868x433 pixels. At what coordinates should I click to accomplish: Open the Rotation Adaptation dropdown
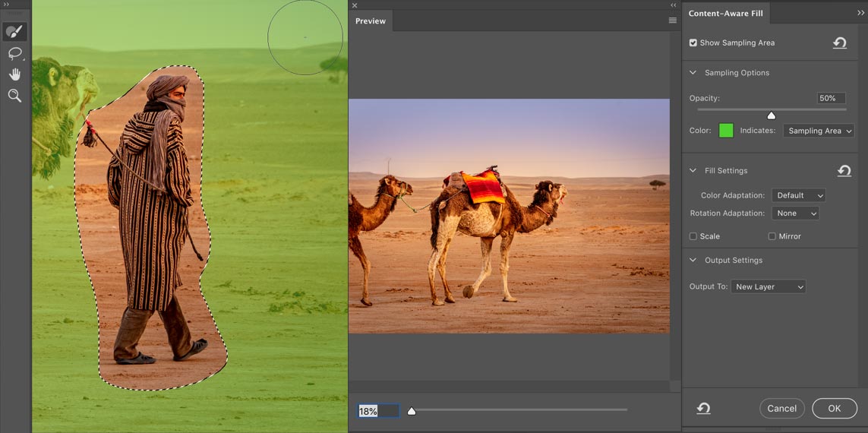[795, 213]
